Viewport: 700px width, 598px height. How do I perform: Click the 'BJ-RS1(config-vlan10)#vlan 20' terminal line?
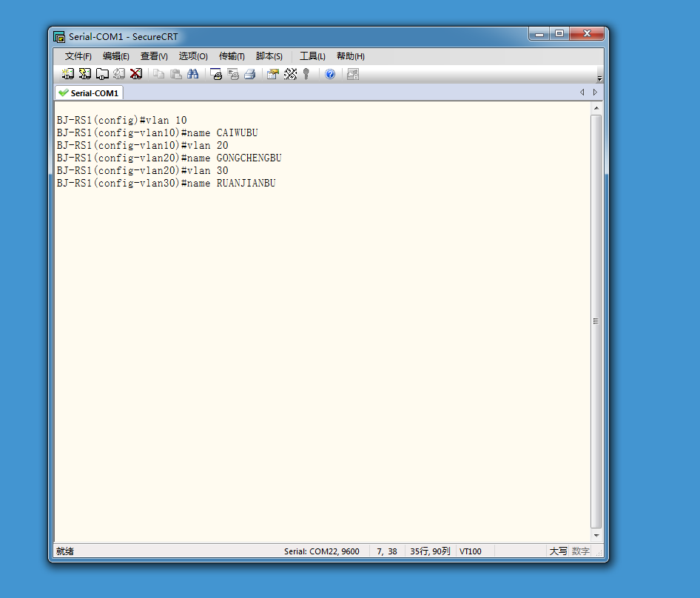click(x=142, y=146)
